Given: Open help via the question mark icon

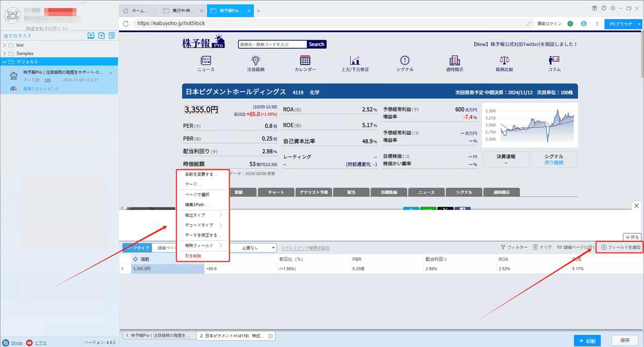Looking at the screenshot, I should (x=604, y=8).
